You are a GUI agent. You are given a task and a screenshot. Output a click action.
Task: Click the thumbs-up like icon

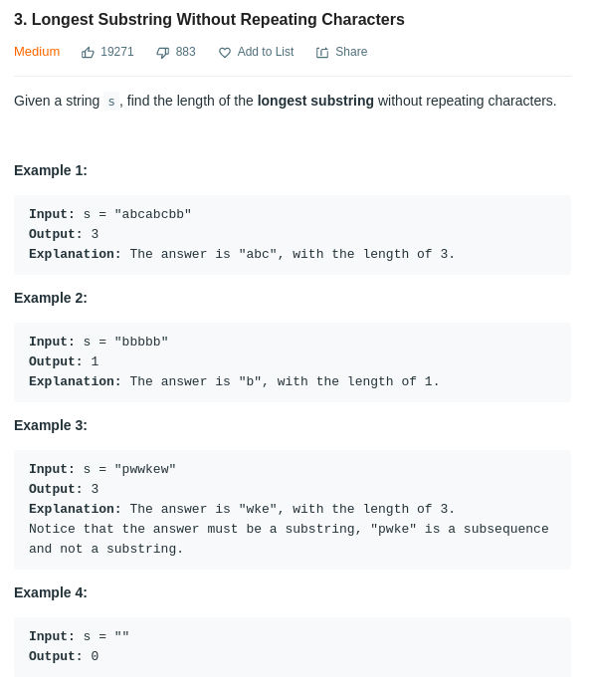(x=88, y=53)
